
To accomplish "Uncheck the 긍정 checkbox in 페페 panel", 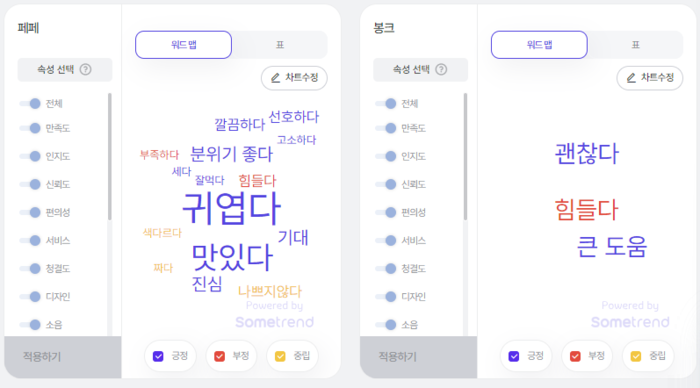I will [158, 356].
